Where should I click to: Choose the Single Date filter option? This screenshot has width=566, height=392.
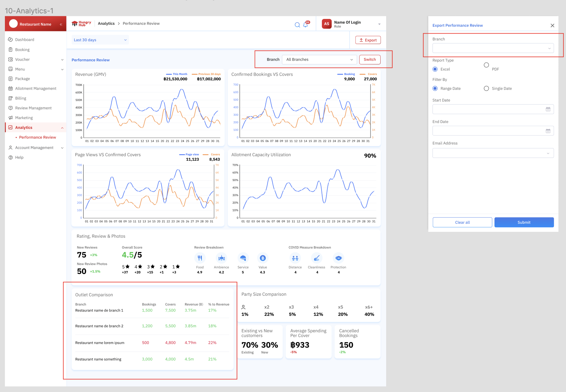(x=486, y=88)
